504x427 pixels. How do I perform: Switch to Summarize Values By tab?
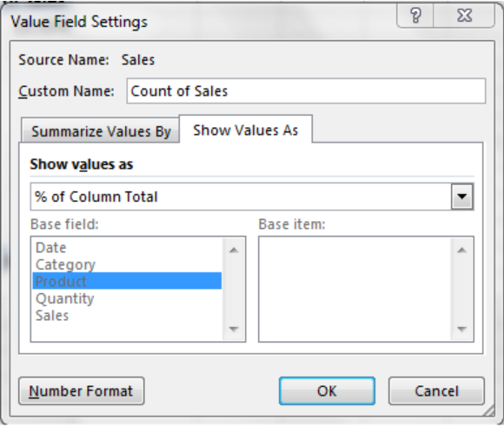coord(100,131)
